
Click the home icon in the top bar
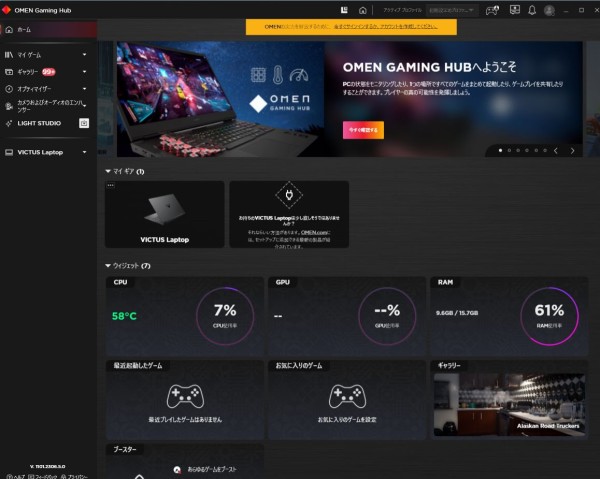[363, 10]
